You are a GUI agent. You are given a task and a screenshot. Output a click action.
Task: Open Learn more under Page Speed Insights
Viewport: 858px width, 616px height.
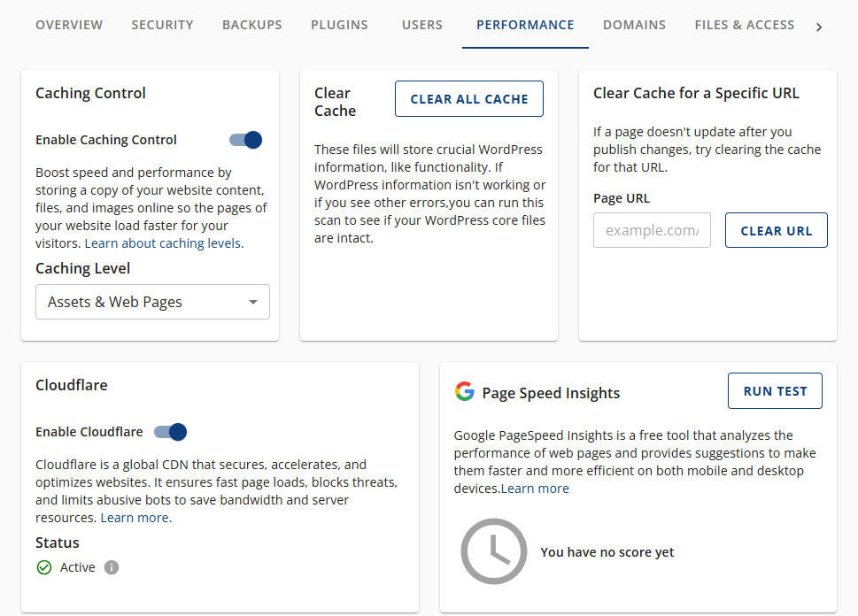click(x=535, y=488)
